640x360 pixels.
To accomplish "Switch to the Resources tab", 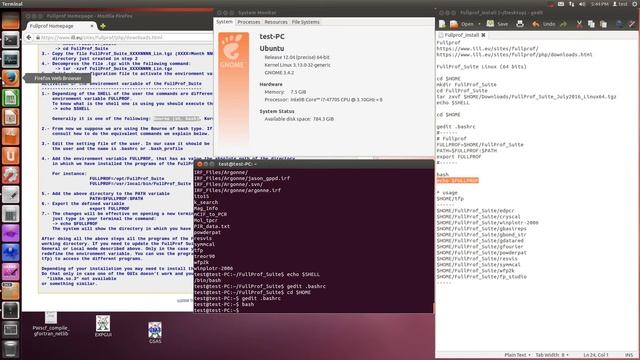I will 276,22.
